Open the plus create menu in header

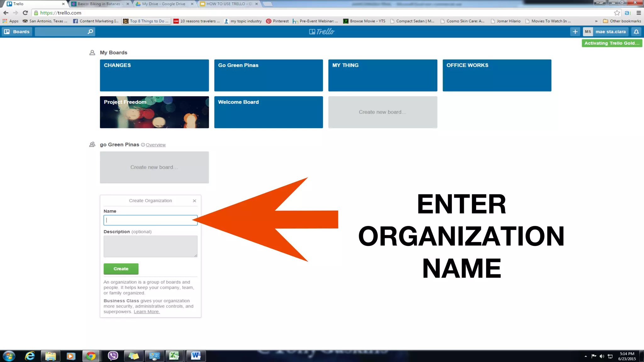click(575, 32)
